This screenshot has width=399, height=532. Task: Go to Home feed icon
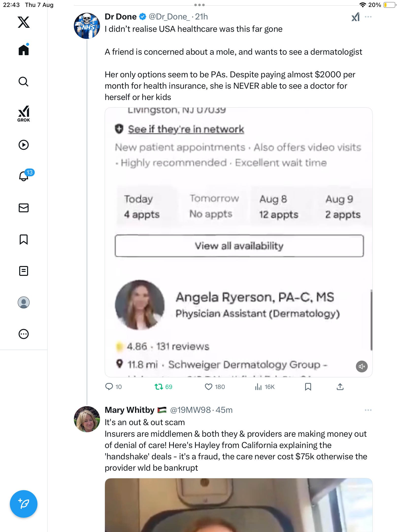tap(24, 50)
